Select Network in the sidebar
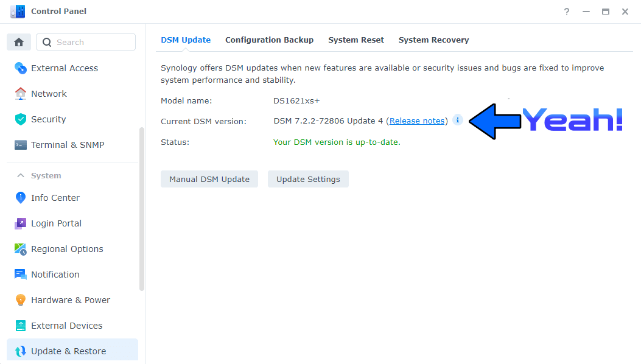The width and height of the screenshot is (641, 364). (x=72, y=94)
